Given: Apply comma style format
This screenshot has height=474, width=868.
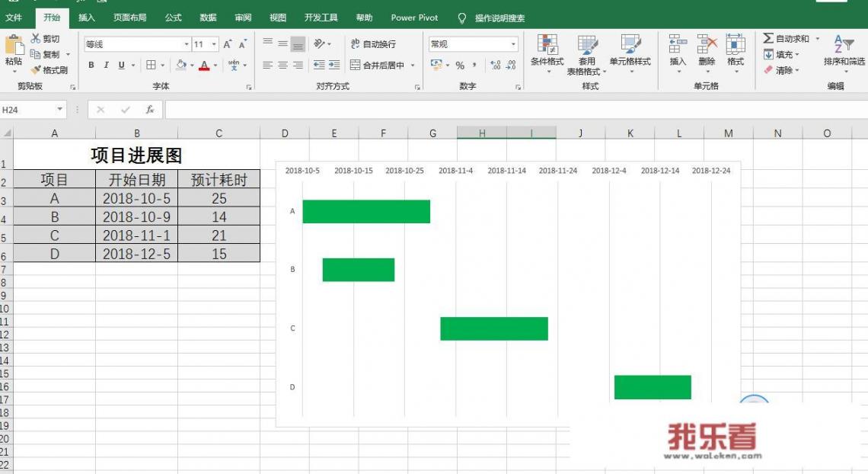Looking at the screenshot, I should (475, 66).
